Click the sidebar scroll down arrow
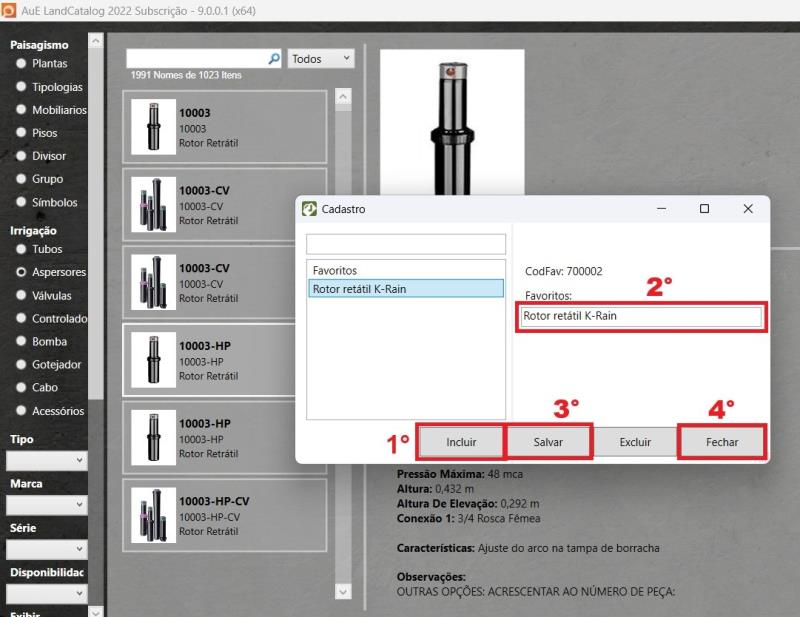 (x=95, y=611)
